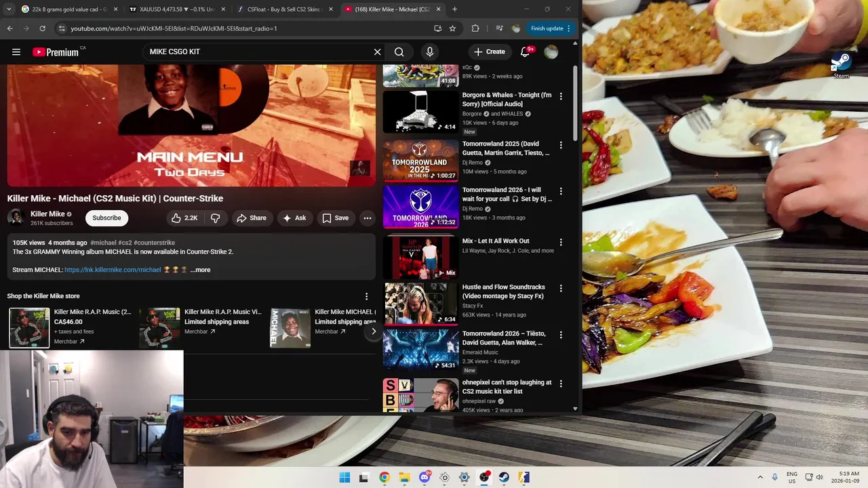Show next store products with arrow

(x=373, y=331)
